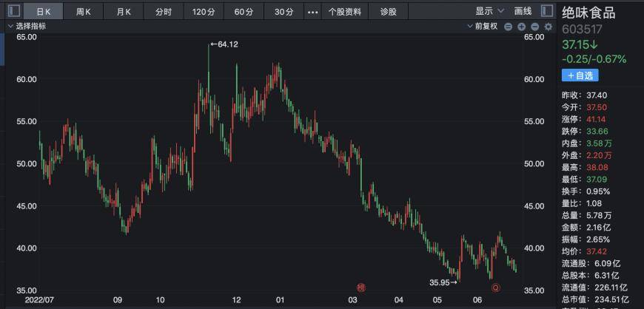Open chart settings gear icon
Viewport: 644px width, 309px height.
549,27
